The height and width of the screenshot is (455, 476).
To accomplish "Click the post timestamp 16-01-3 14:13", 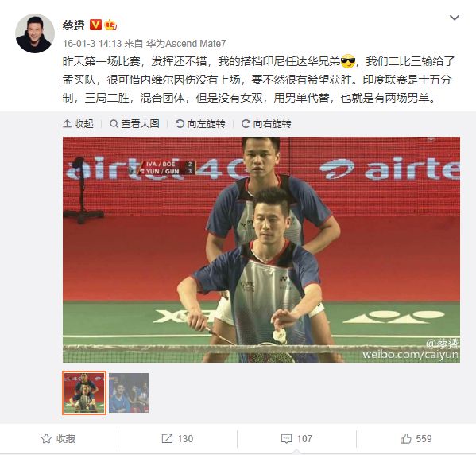I will 92,44.
